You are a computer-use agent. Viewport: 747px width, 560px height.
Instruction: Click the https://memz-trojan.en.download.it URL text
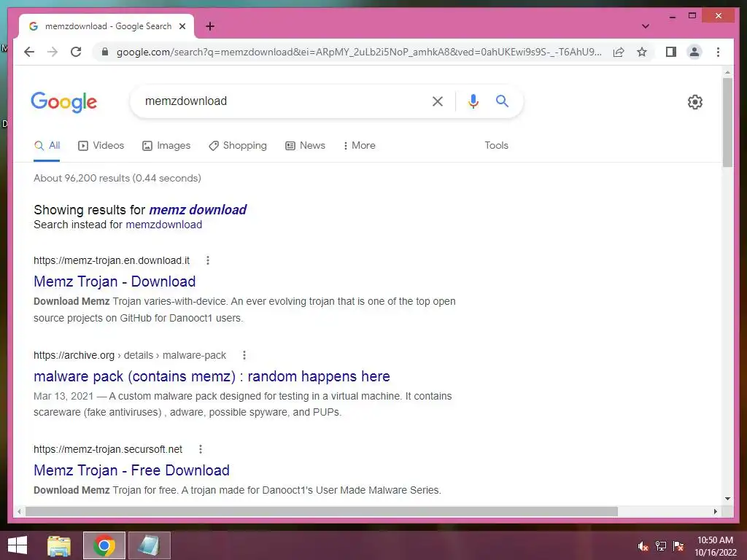pos(112,260)
